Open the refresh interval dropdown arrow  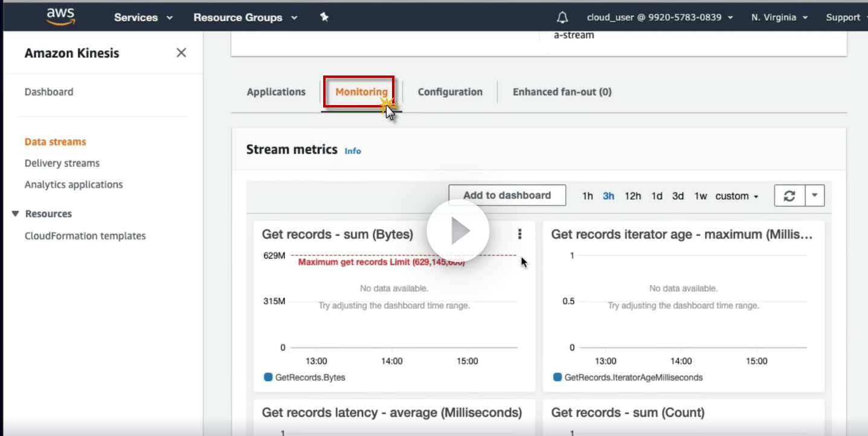click(x=814, y=196)
